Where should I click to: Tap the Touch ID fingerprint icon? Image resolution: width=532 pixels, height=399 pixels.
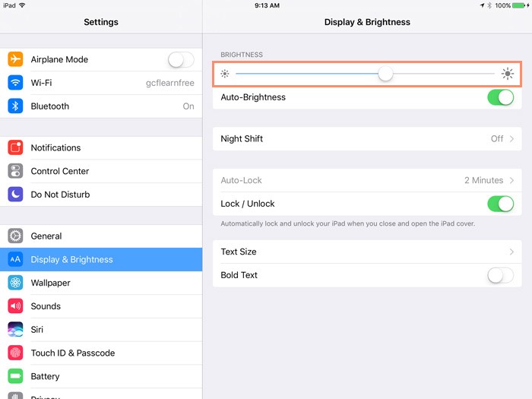click(x=16, y=353)
